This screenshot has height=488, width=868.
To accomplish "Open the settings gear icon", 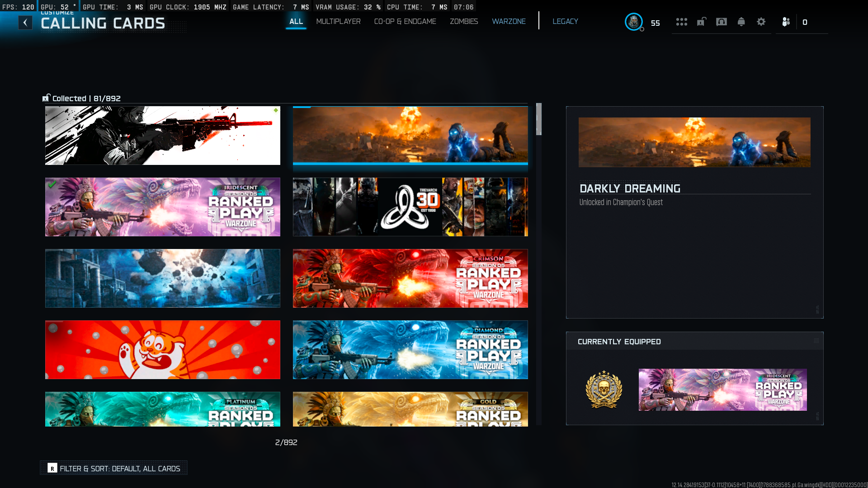I will tap(761, 22).
